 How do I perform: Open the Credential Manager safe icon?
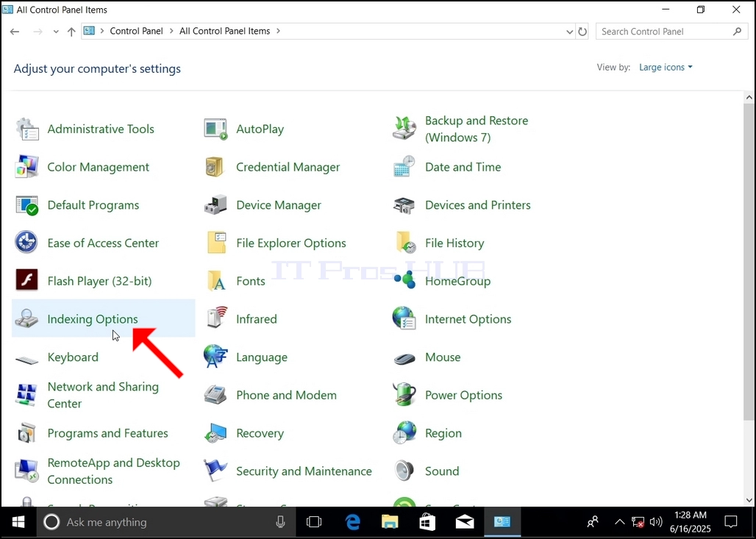[x=215, y=167]
